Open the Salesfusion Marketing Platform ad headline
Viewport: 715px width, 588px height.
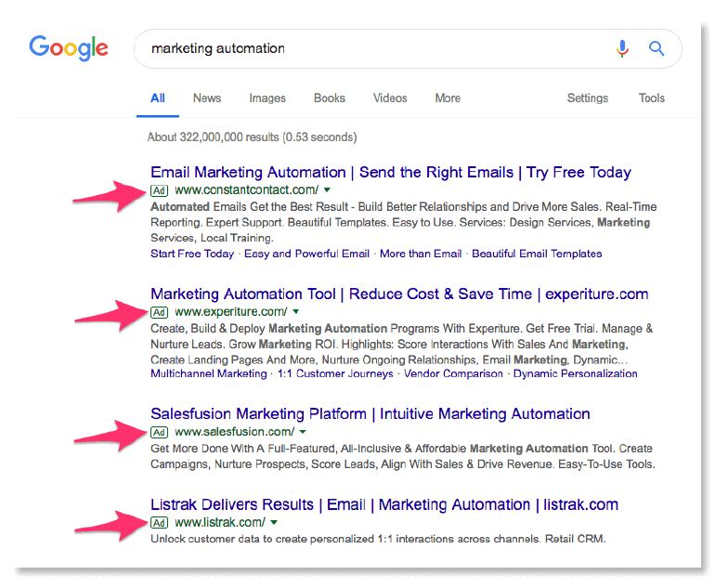(x=370, y=413)
